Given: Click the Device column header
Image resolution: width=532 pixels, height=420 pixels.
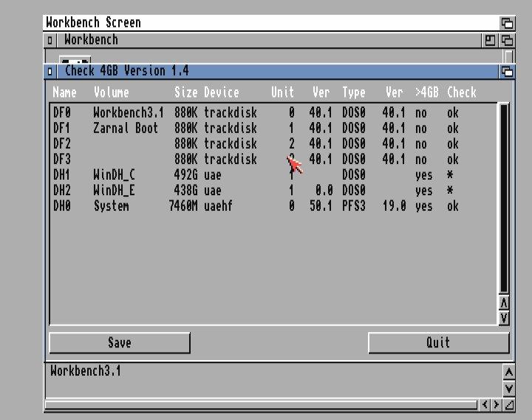Looking at the screenshot, I should (222, 92).
